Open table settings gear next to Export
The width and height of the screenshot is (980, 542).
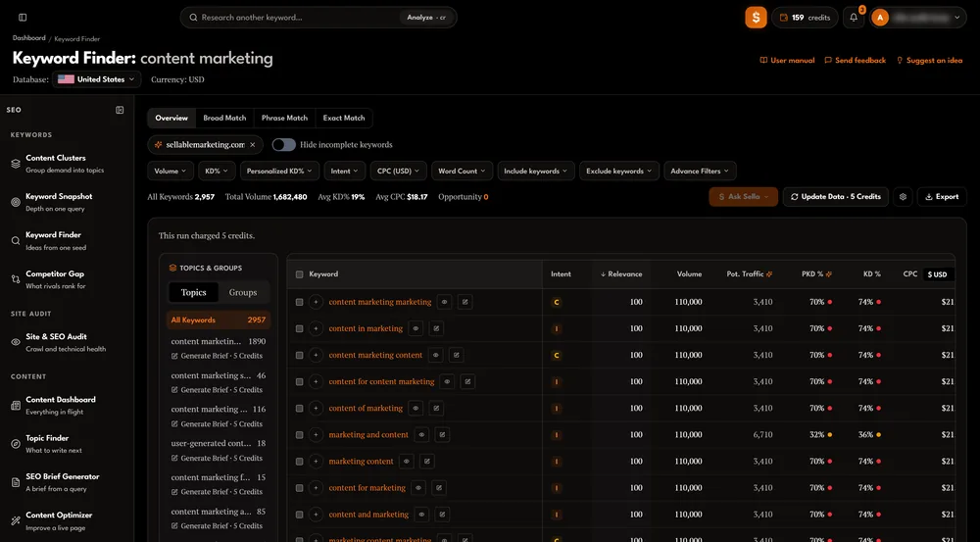[x=903, y=197]
